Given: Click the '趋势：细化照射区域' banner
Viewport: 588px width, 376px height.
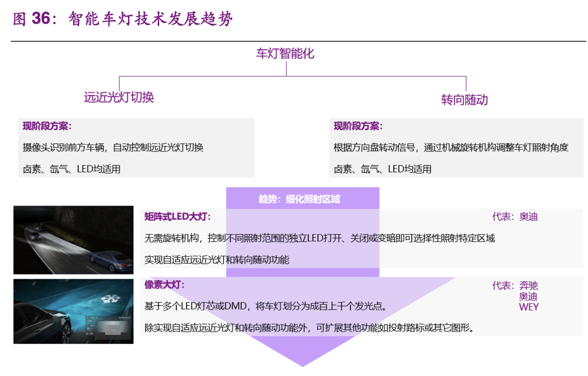Looking at the screenshot, I should (299, 199).
